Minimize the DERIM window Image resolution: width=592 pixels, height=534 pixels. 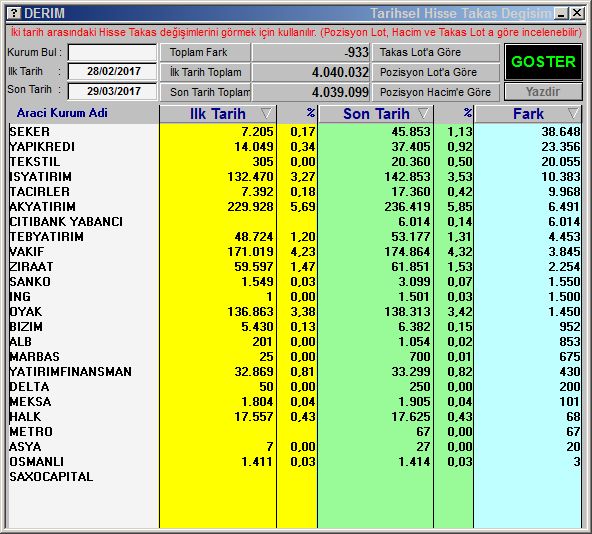coord(561,14)
